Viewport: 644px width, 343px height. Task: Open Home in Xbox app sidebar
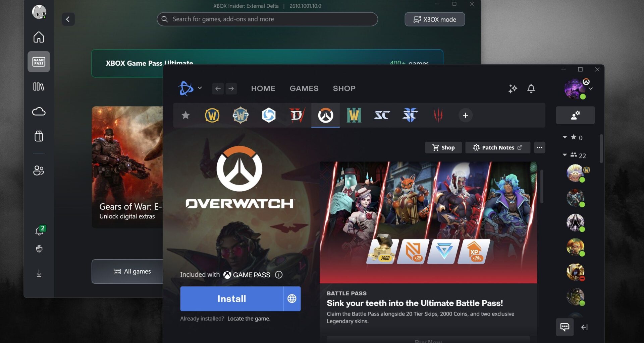[39, 37]
